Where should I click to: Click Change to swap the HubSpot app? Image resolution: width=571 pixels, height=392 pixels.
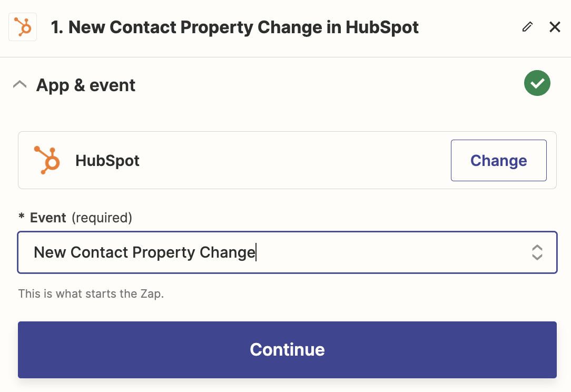(498, 160)
